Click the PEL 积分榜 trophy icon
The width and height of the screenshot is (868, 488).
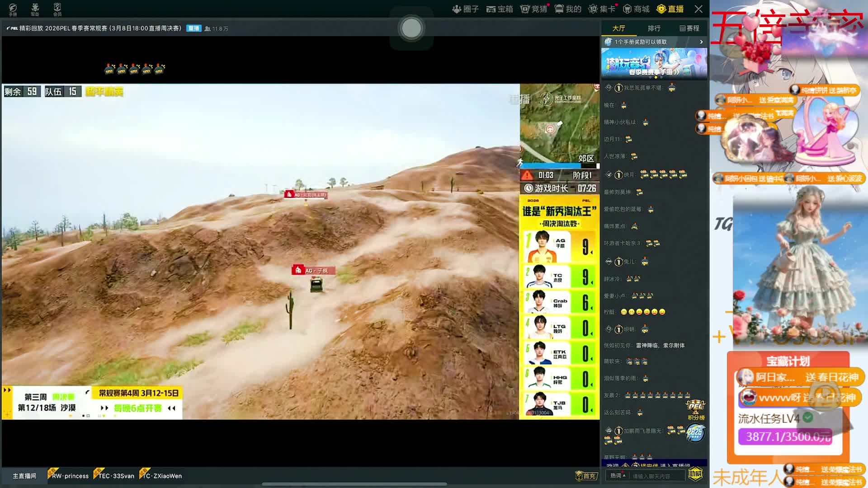[x=696, y=409]
